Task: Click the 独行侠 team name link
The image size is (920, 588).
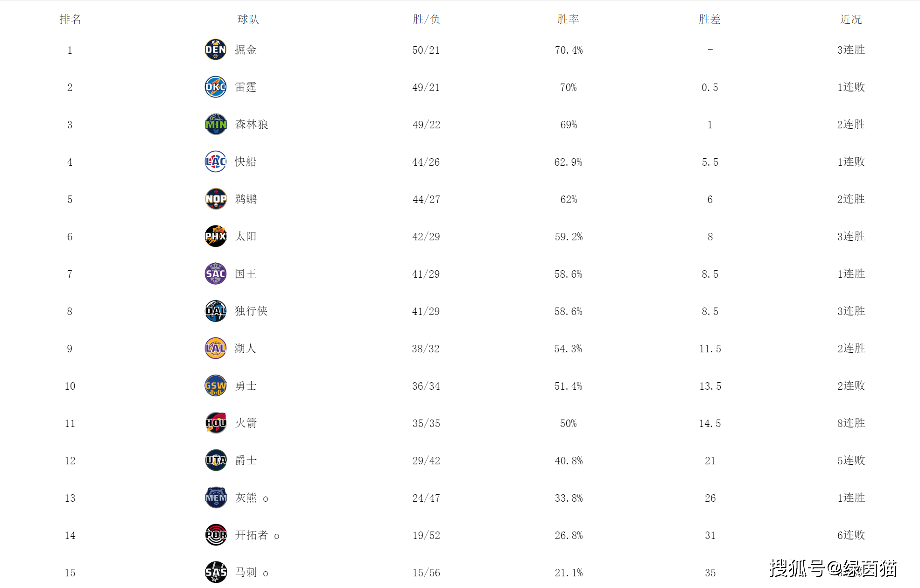Action: click(x=251, y=311)
